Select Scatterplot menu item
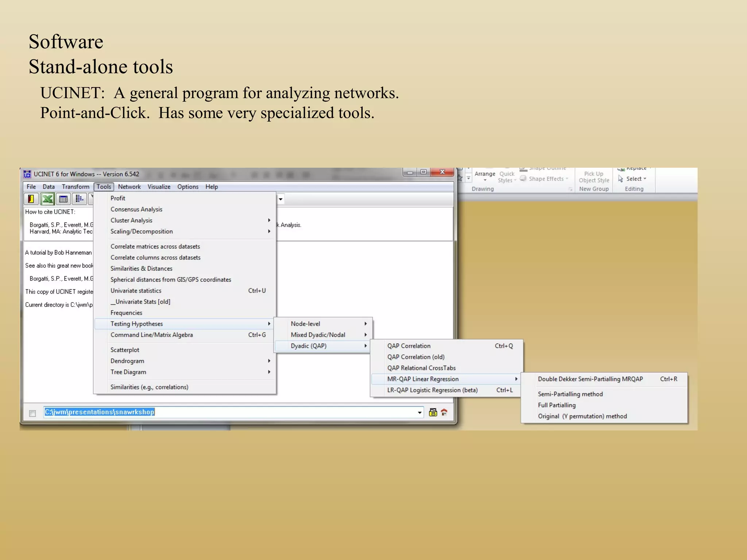The image size is (747, 560). (185, 350)
